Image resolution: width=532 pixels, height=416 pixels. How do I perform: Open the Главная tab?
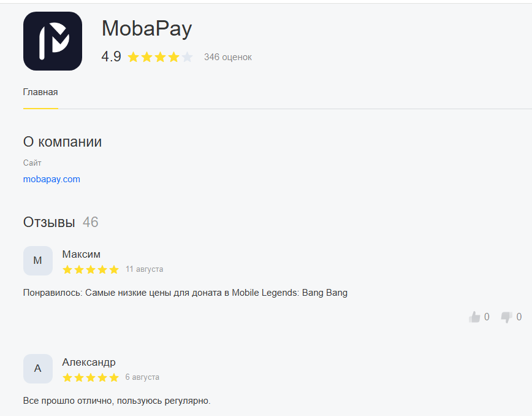pos(40,92)
